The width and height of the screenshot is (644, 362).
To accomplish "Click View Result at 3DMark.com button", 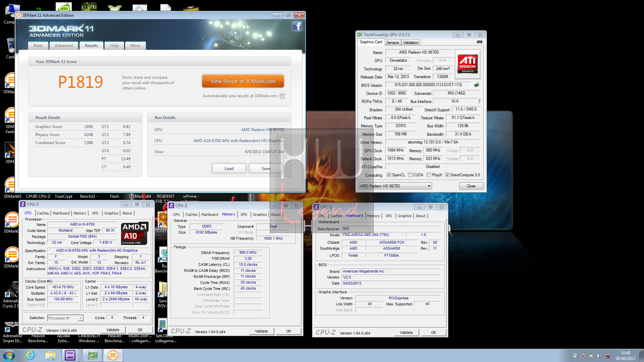I will (243, 81).
